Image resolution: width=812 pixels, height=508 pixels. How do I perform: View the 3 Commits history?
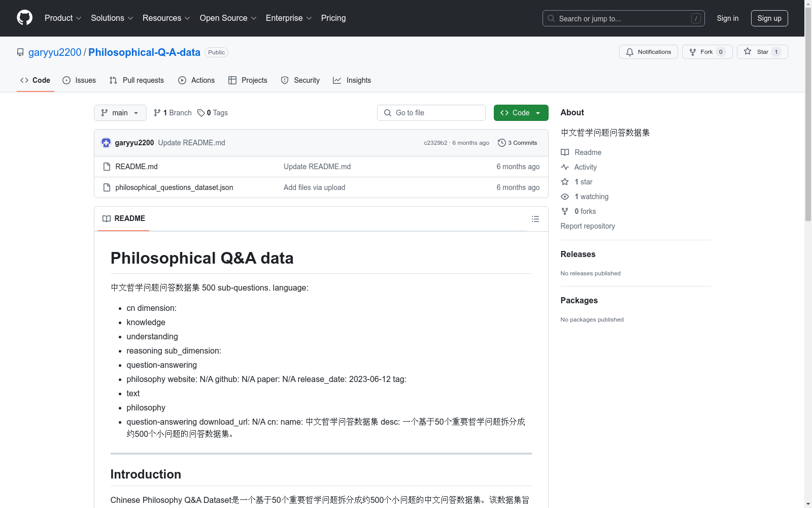click(x=518, y=143)
